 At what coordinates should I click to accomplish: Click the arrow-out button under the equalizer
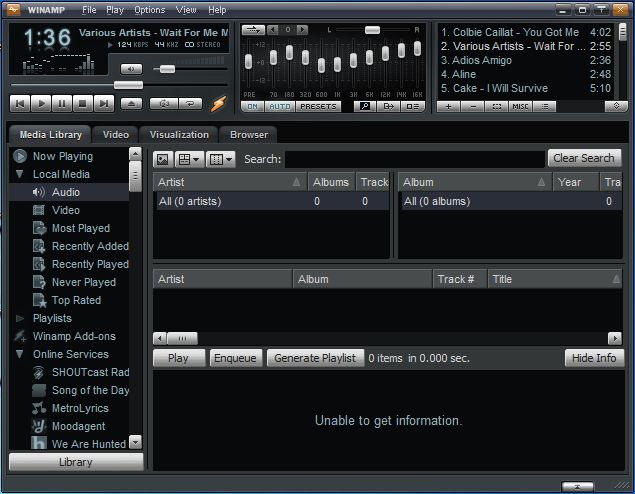tap(389, 106)
